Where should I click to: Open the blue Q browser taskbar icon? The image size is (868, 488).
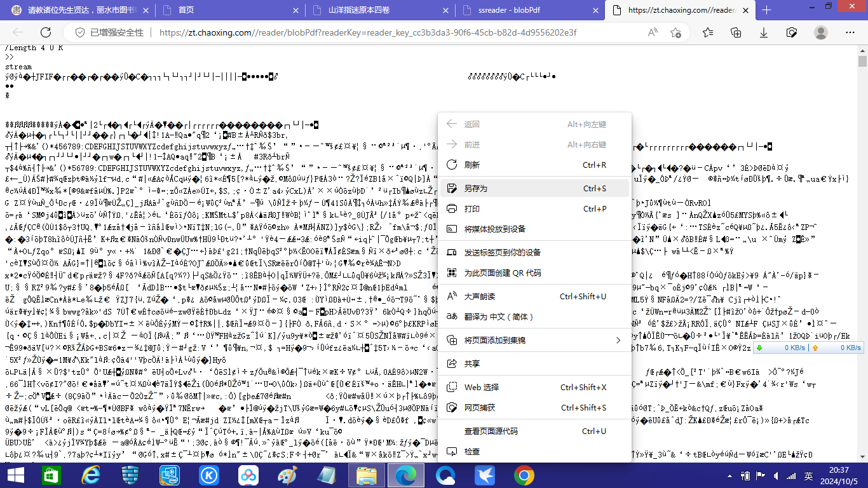(x=445, y=475)
